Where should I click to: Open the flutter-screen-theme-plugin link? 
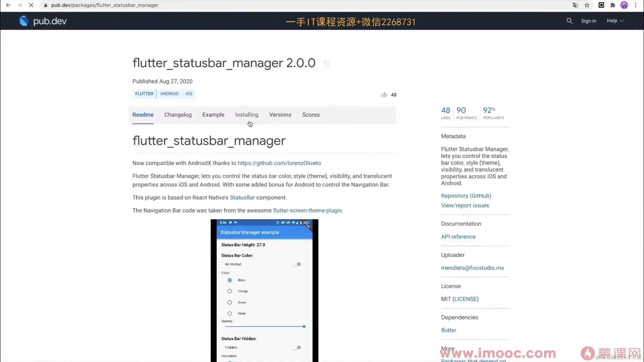point(307,210)
